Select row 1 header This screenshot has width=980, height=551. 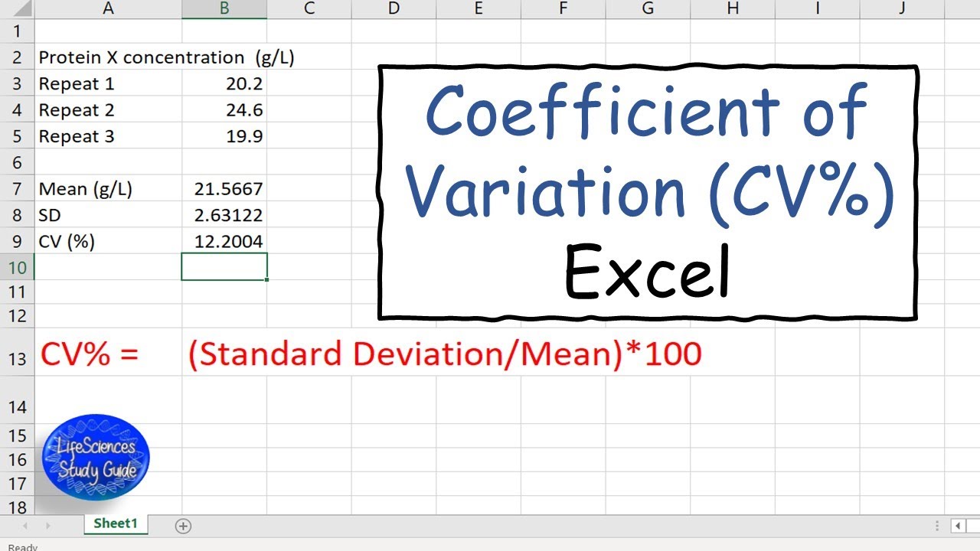click(x=18, y=32)
